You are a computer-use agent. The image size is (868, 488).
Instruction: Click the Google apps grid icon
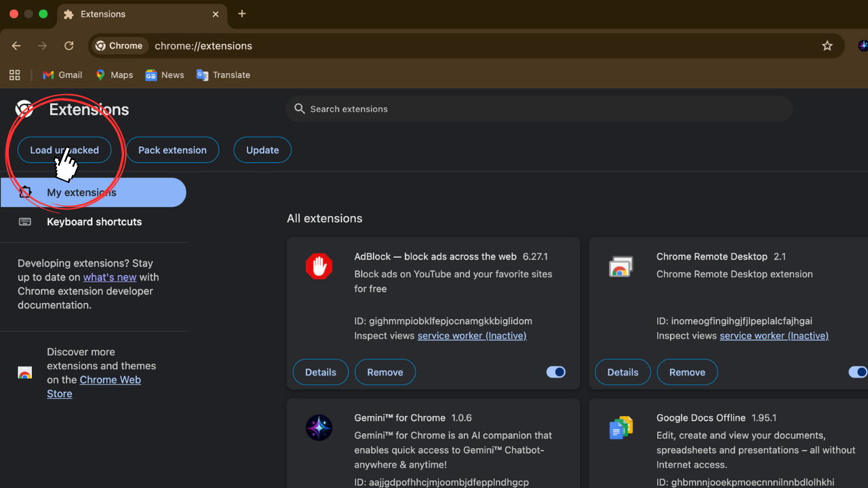(14, 75)
